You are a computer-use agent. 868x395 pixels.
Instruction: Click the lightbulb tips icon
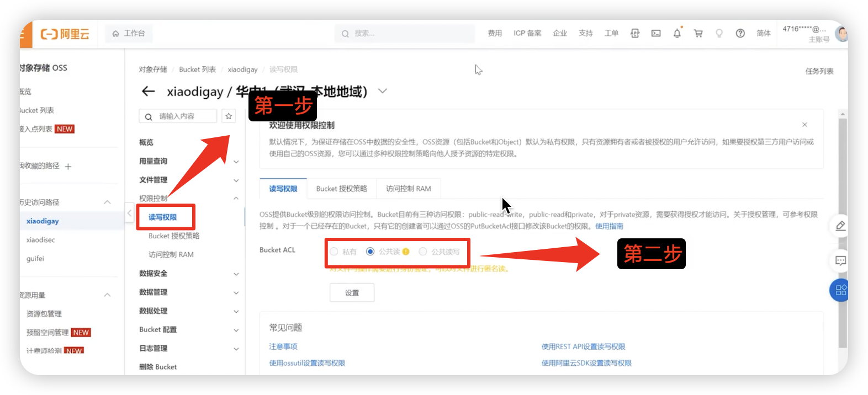[719, 33]
